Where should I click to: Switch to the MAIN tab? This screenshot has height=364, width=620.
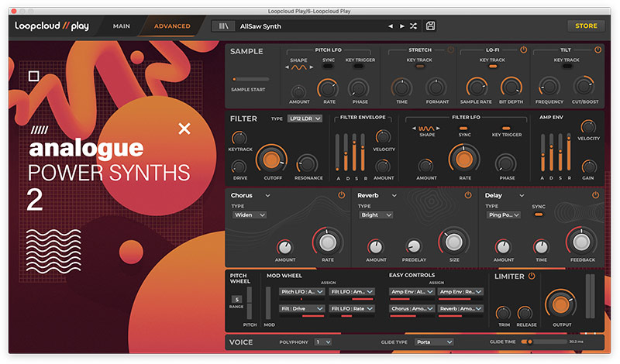click(x=122, y=26)
